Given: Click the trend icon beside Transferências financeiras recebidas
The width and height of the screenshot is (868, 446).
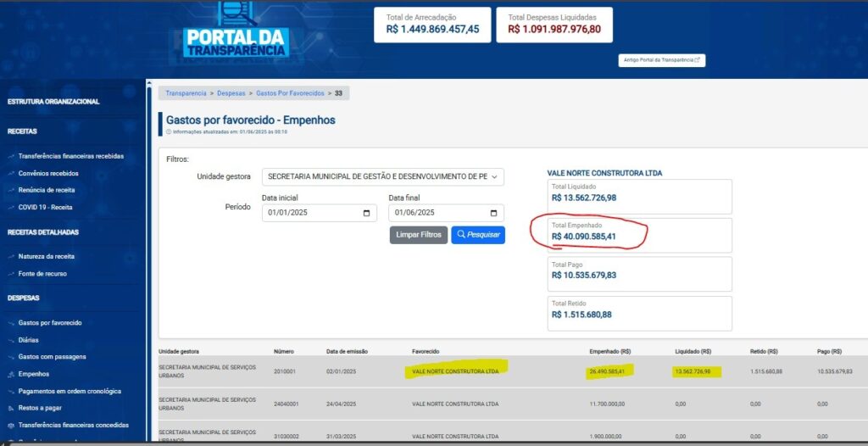Looking at the screenshot, I should click(11, 157).
